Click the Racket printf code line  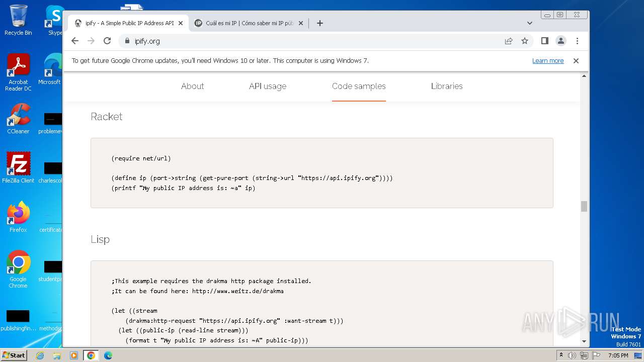[x=184, y=188]
